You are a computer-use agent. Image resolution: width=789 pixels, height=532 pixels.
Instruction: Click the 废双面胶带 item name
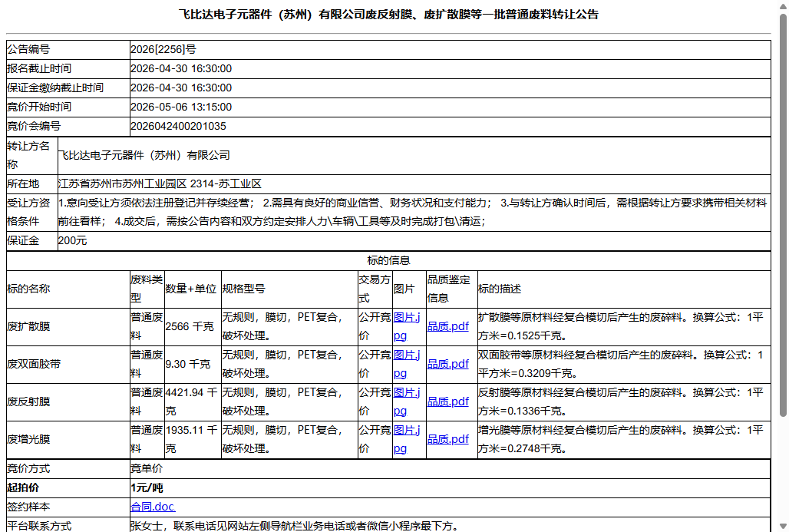pyautogui.click(x=34, y=364)
